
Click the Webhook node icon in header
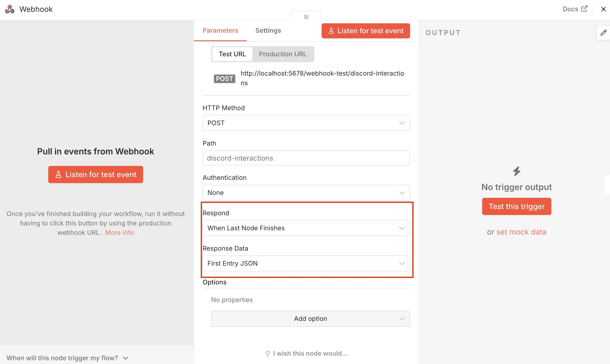(9, 9)
